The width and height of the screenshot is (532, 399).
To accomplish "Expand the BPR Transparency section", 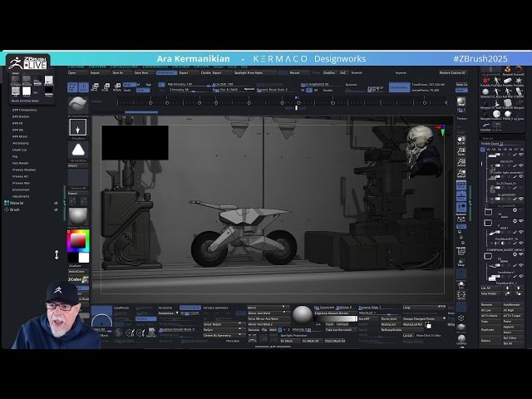I will tap(24, 110).
